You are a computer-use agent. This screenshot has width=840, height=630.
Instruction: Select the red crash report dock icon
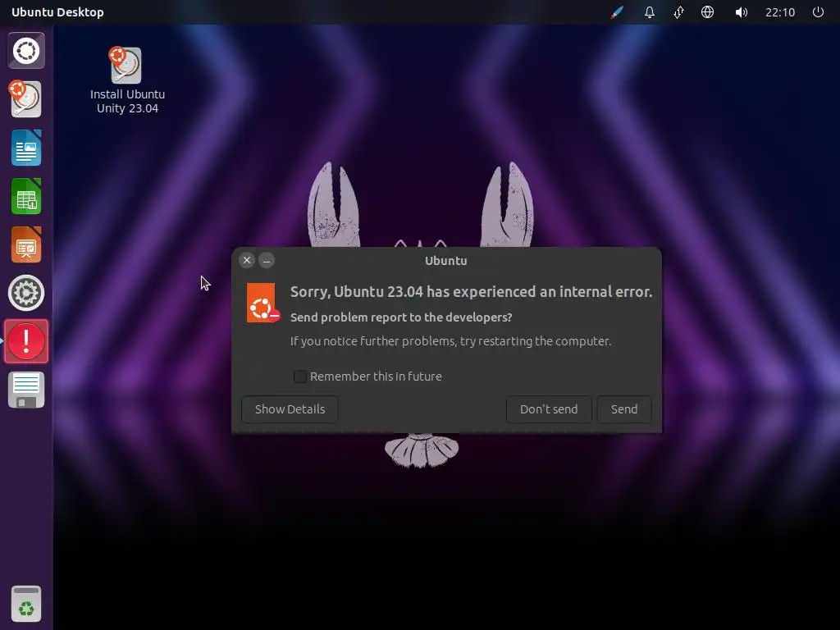(25, 341)
